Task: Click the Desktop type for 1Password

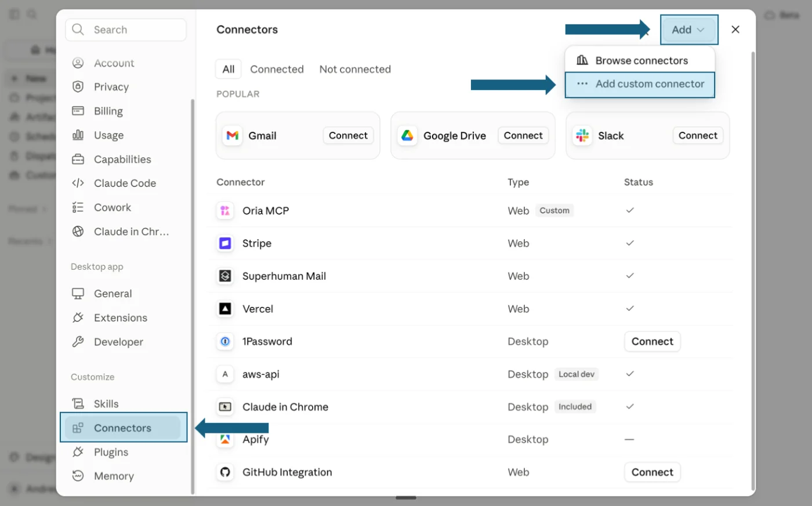Action: coord(528,341)
